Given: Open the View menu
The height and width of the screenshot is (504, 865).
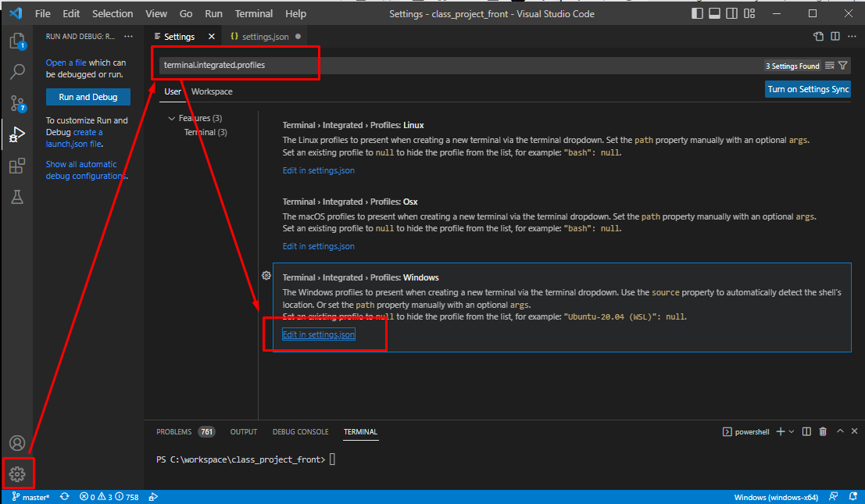Looking at the screenshot, I should pyautogui.click(x=156, y=14).
